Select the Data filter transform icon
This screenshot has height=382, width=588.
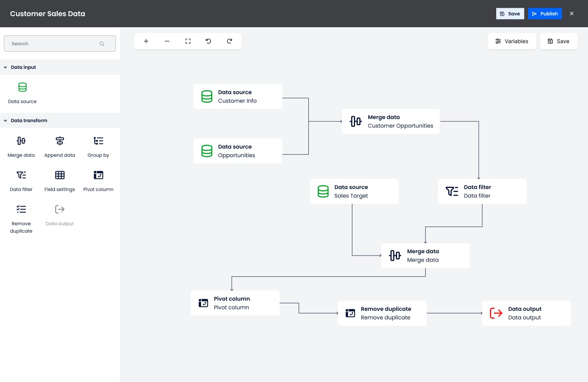tap(21, 175)
